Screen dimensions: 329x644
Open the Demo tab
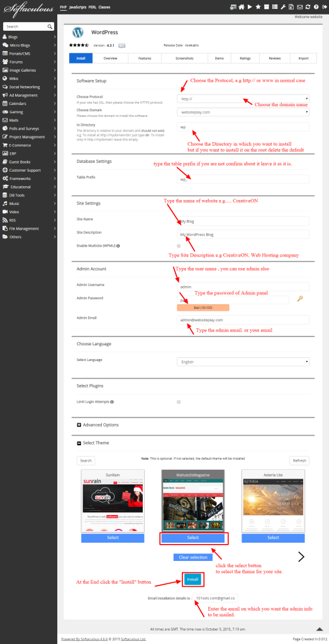(x=220, y=58)
